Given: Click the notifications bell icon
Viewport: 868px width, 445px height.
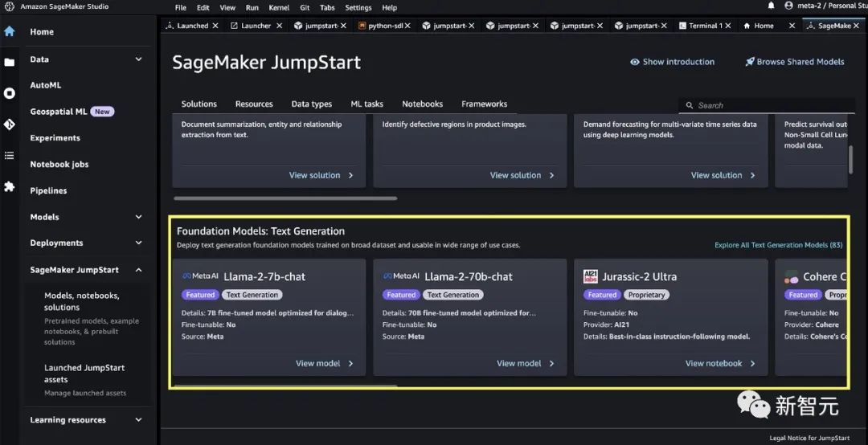Looking at the screenshot, I should coord(772,7).
